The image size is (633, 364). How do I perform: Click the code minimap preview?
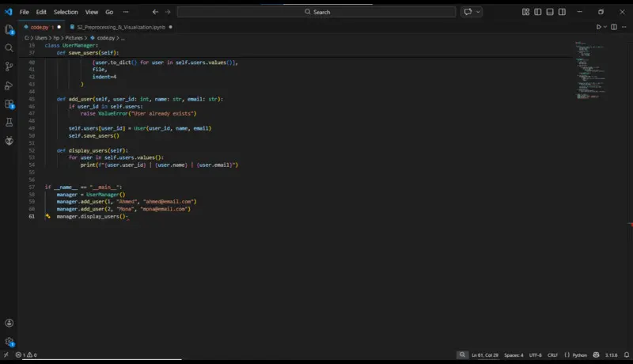(590, 70)
